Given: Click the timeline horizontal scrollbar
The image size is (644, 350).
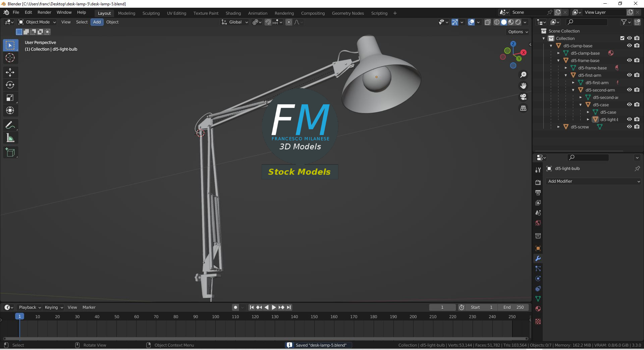Looking at the screenshot, I should 266,339.
